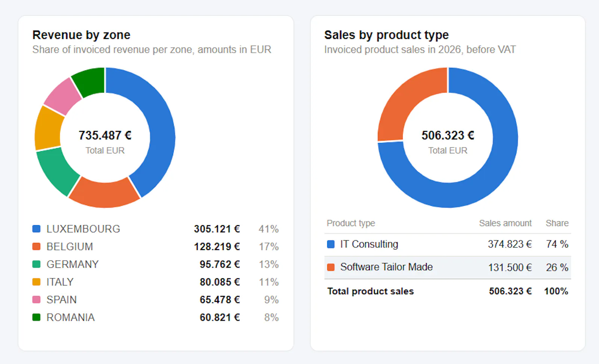This screenshot has width=599, height=364.
Task: Click the 131.500 € sales amount cell
Action: (x=510, y=267)
